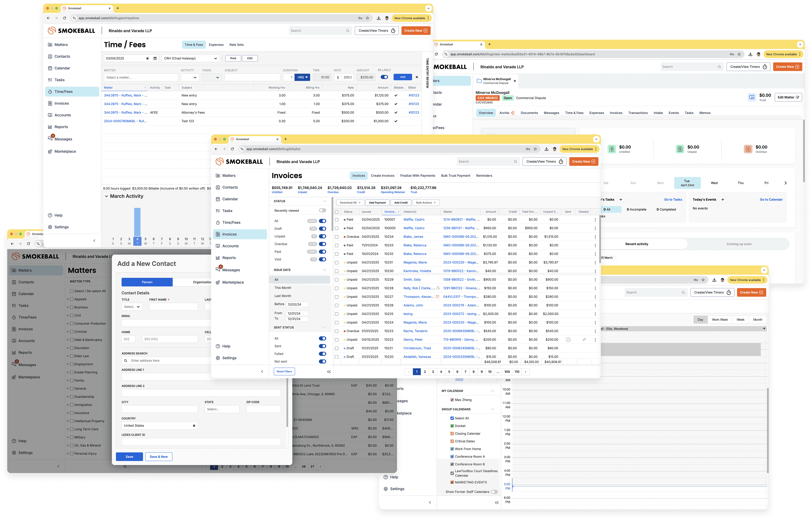Open Marketplace icon in Invoices window sidebar

(x=218, y=282)
